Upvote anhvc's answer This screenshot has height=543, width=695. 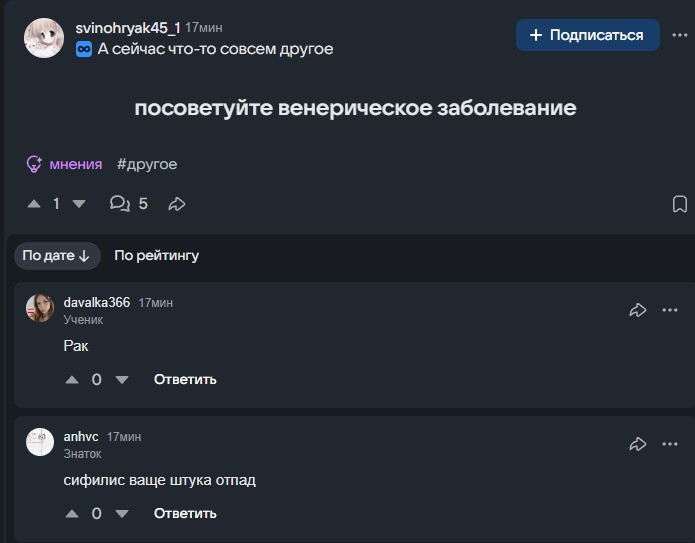[x=72, y=514]
